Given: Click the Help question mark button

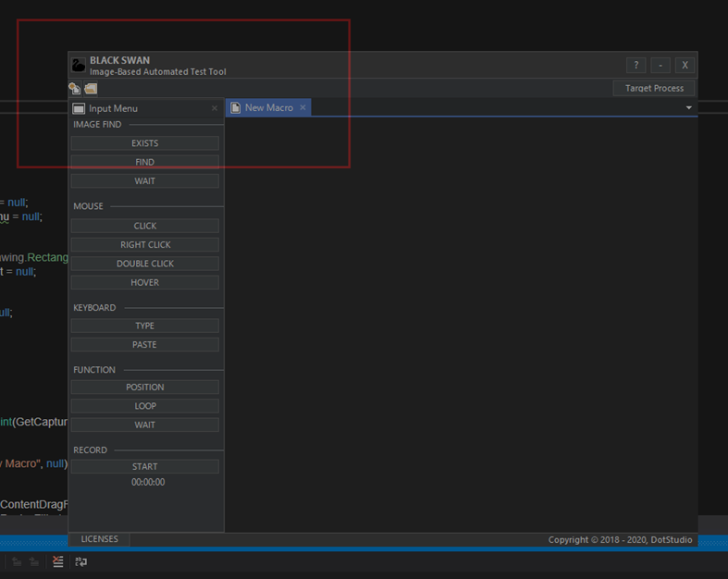Looking at the screenshot, I should click(x=636, y=65).
